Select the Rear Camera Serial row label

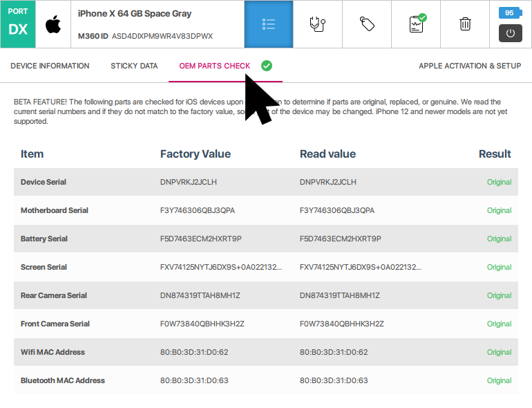(x=54, y=295)
